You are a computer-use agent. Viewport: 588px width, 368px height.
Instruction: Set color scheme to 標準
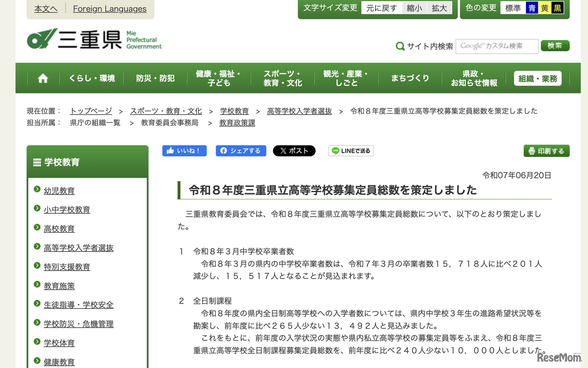click(x=513, y=8)
